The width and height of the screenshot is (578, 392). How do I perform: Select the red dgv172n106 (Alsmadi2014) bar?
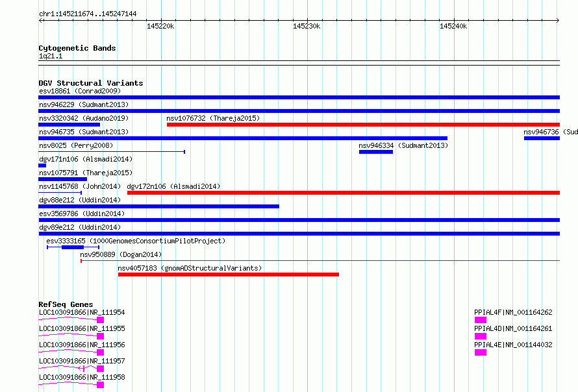tap(344, 193)
